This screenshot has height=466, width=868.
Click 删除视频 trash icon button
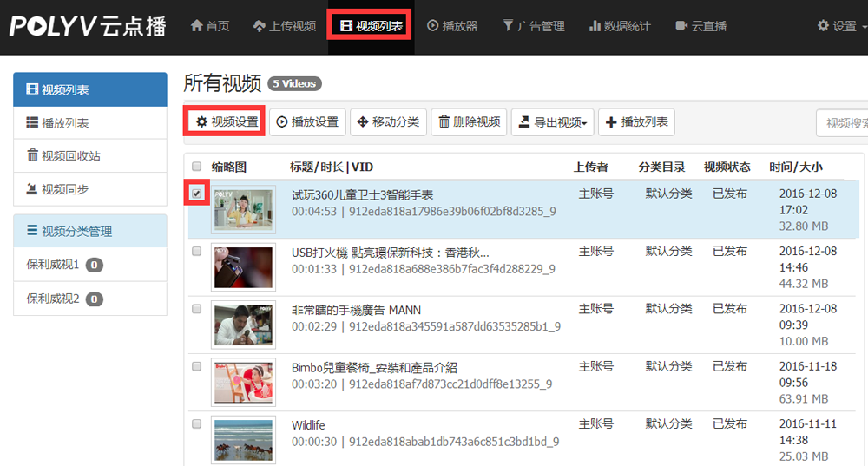[469, 122]
